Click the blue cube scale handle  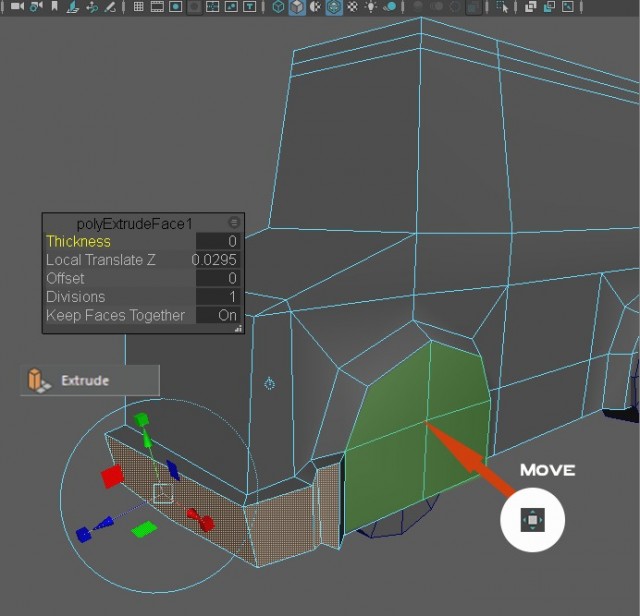coord(84,534)
